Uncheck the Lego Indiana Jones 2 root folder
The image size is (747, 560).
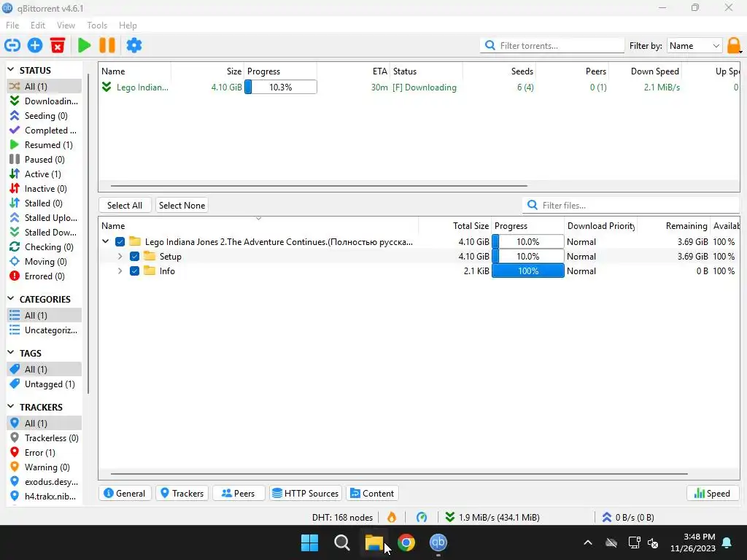[x=120, y=242]
